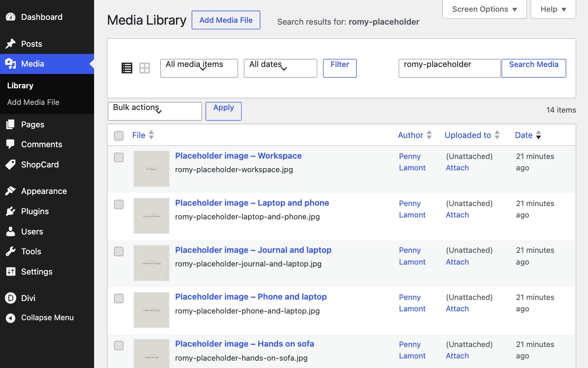Click the Tools wrench icon
This screenshot has height=368, width=588.
pyautogui.click(x=11, y=251)
